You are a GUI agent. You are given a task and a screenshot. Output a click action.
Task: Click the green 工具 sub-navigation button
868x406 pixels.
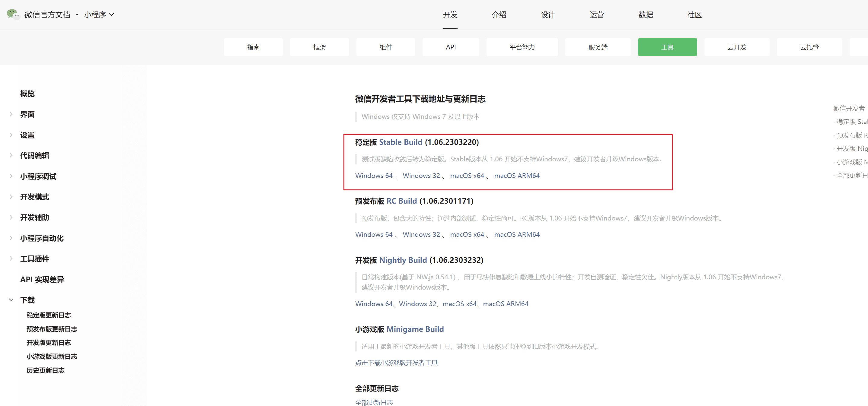point(668,47)
